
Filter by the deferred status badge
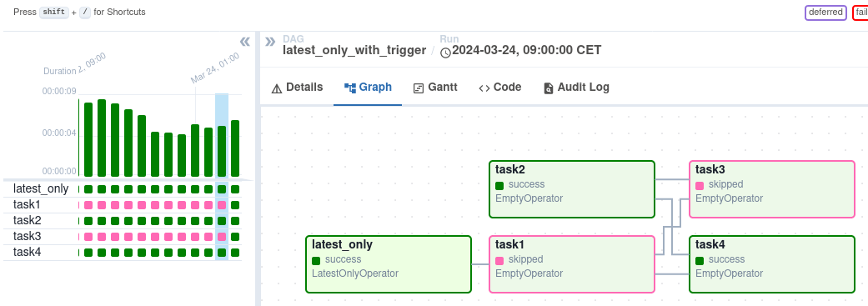click(825, 13)
